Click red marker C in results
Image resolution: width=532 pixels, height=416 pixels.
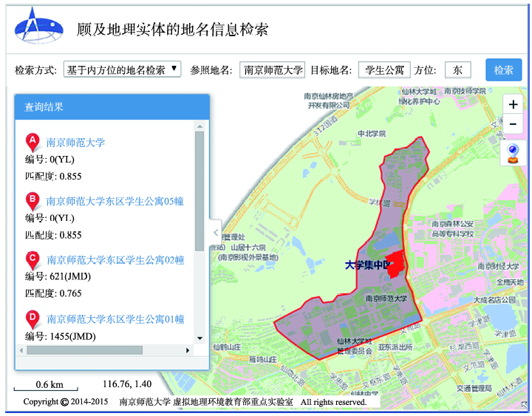click(33, 260)
